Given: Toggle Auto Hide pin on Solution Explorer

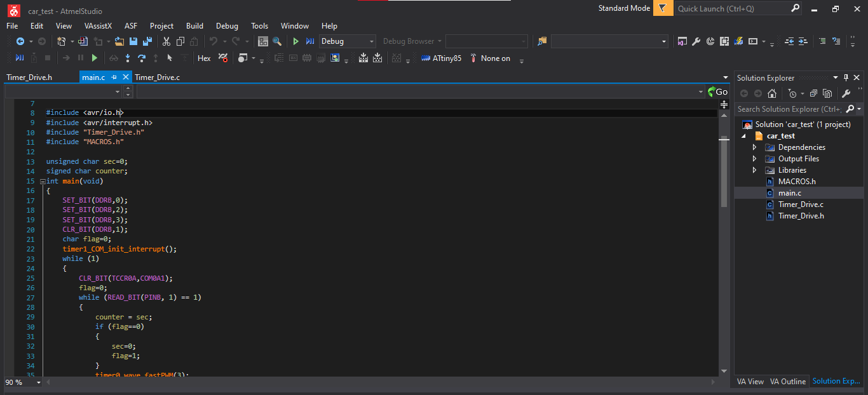Looking at the screenshot, I should (846, 77).
